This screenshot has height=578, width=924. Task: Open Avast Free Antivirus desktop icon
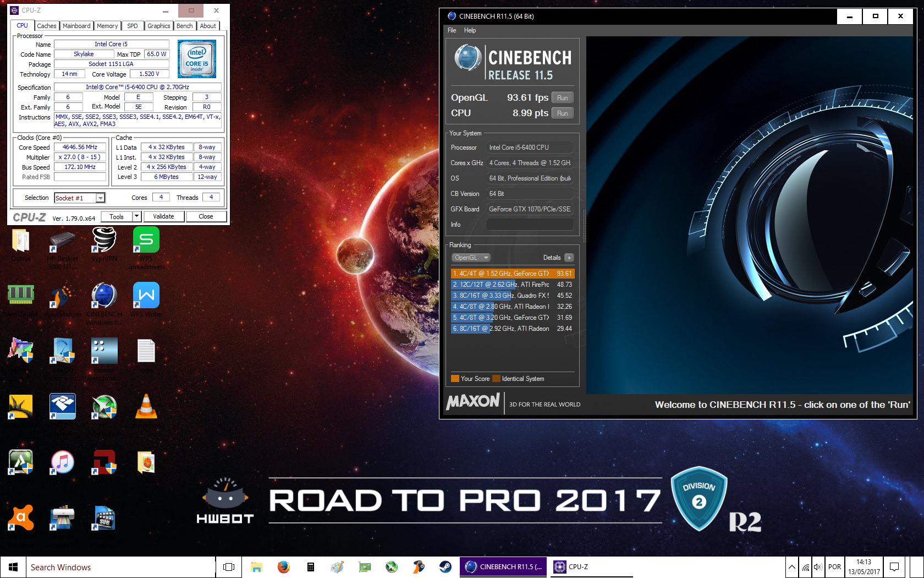[21, 517]
